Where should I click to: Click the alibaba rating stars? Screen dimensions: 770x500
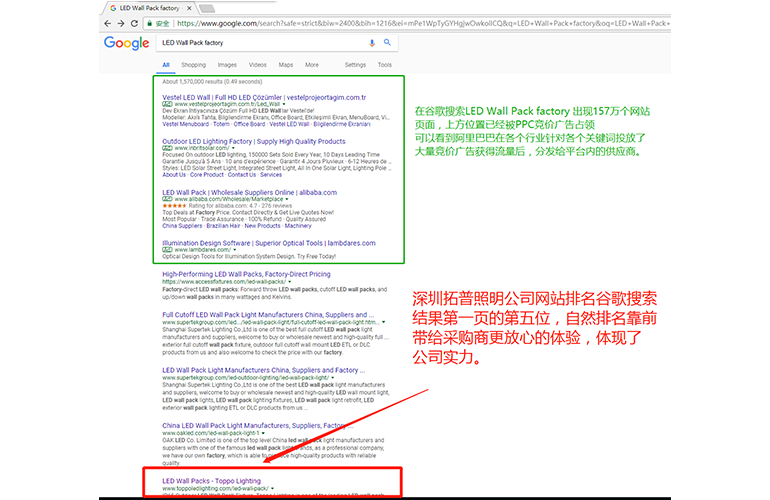pyautogui.click(x=174, y=206)
